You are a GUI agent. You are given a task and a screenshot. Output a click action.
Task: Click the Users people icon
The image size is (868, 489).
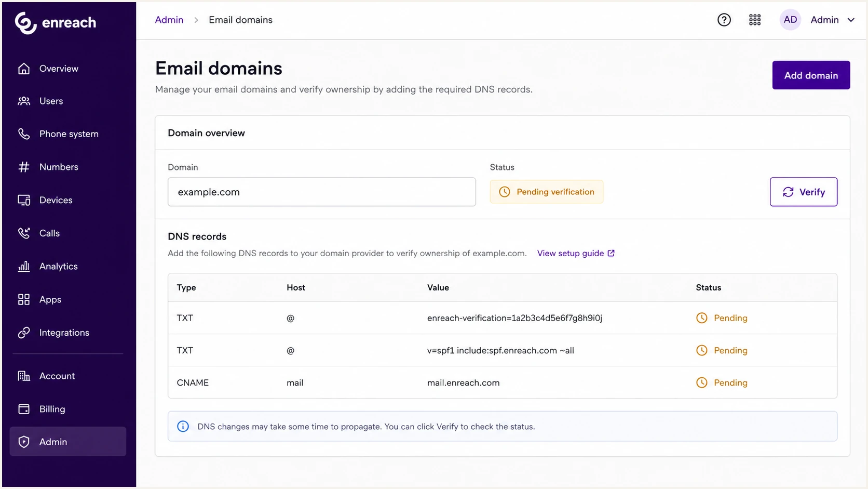24,101
